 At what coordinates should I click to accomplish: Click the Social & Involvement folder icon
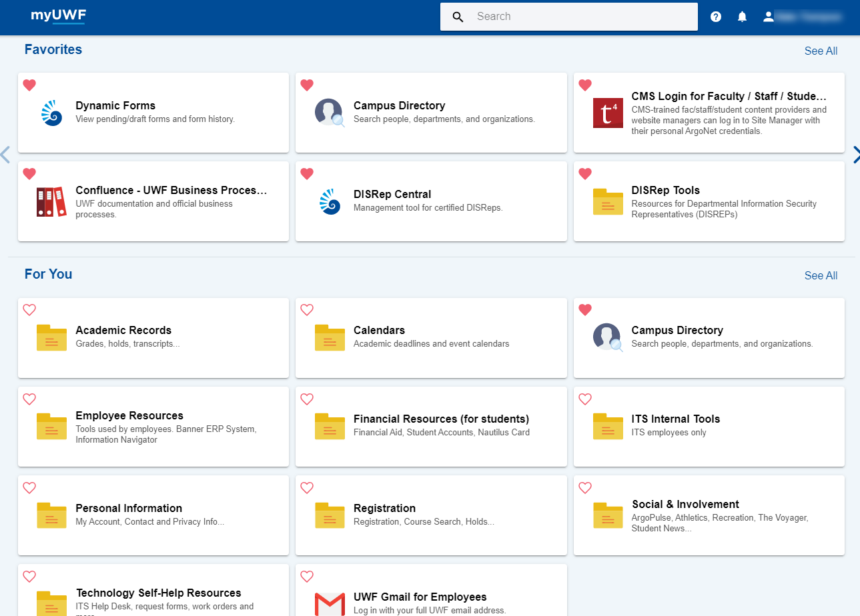tap(608, 515)
